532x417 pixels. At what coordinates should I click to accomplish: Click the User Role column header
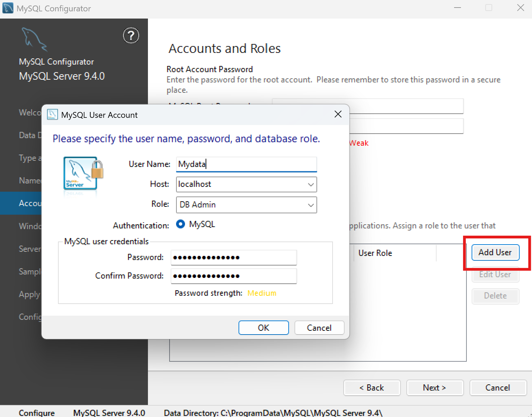click(395, 253)
